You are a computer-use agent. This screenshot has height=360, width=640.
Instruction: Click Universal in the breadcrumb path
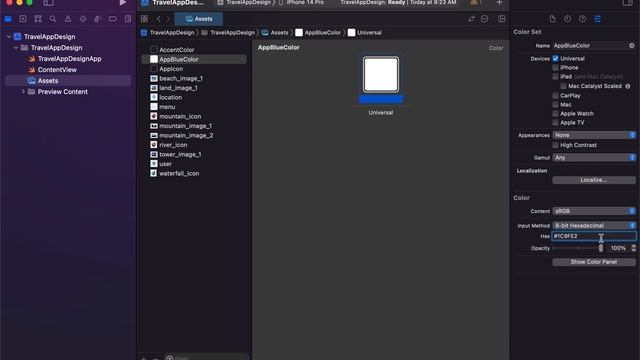tap(365, 33)
